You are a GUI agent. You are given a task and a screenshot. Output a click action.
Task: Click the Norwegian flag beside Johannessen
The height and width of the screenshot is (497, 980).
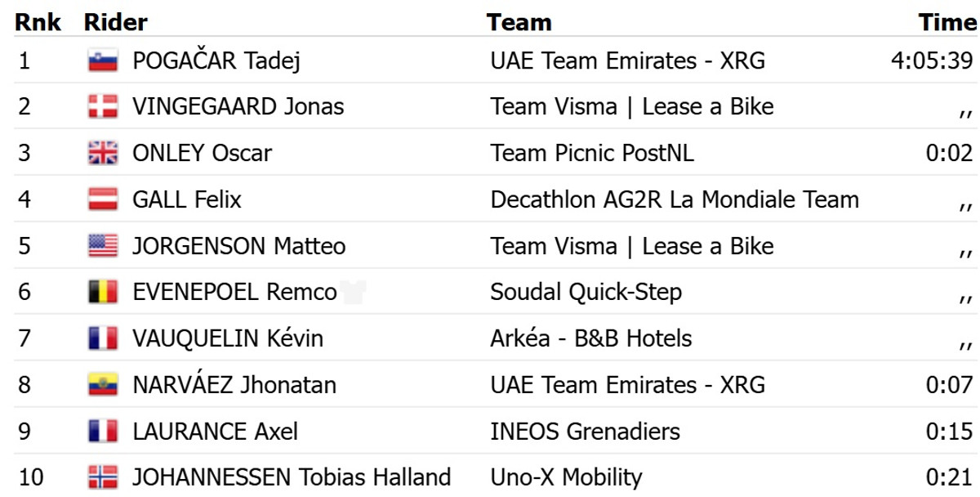pyautogui.click(x=103, y=477)
